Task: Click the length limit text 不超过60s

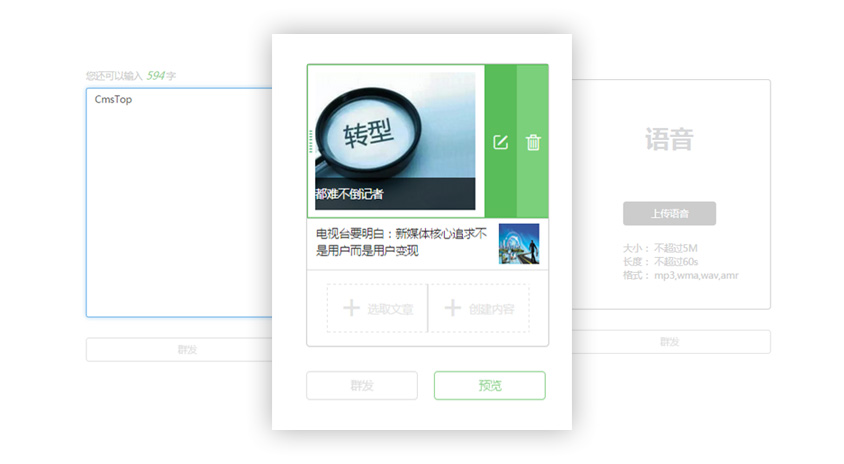Action: [x=676, y=262]
